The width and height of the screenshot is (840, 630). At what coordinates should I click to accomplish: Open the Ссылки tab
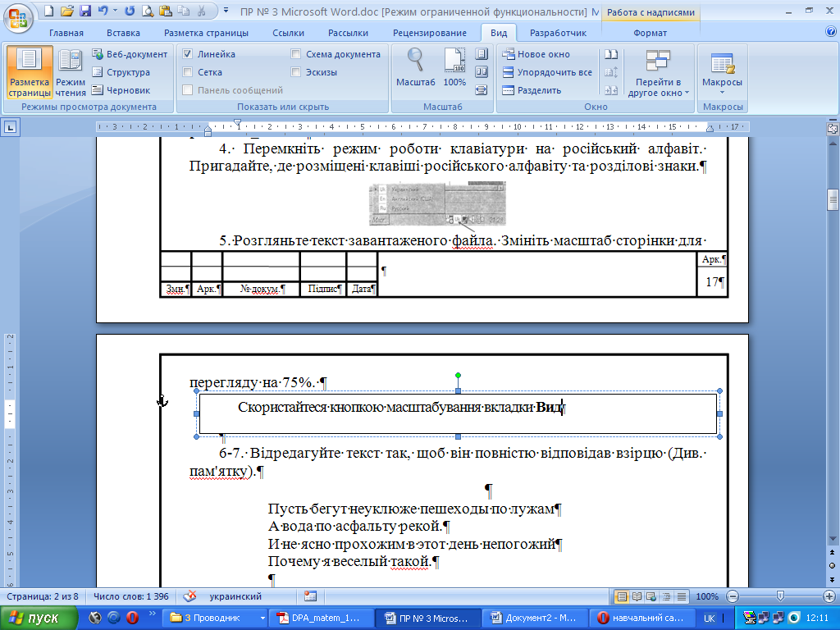click(288, 33)
